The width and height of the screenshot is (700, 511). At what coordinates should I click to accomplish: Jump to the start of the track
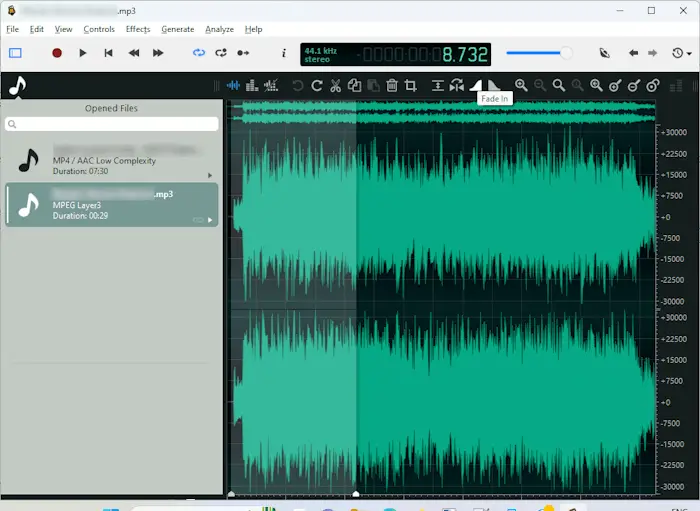point(108,53)
